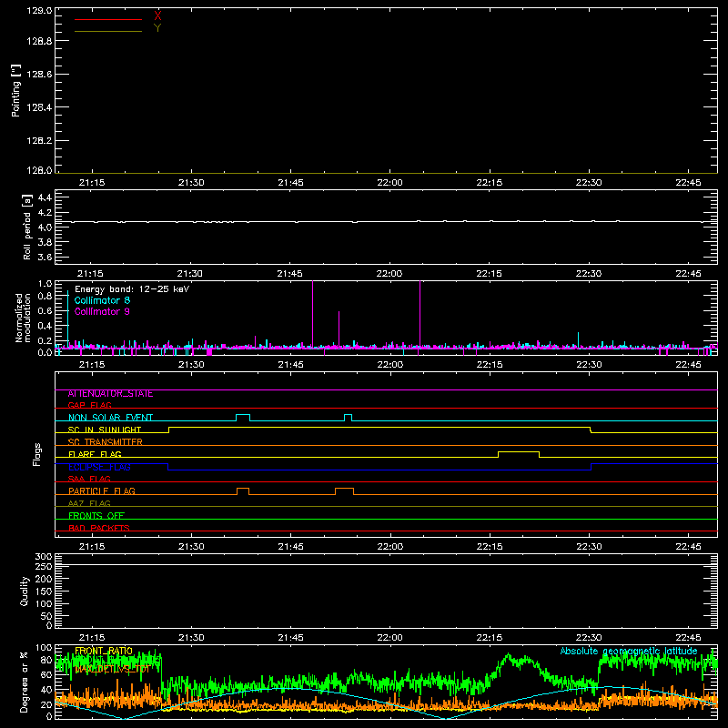Click the 22:00 tick label under Pointing panel

click(390, 183)
